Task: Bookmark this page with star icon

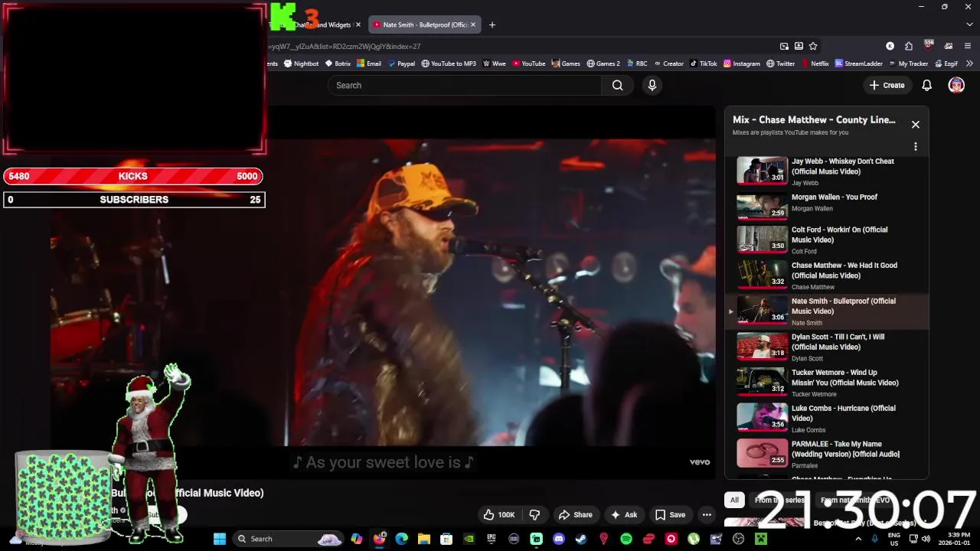Action: 813,46
